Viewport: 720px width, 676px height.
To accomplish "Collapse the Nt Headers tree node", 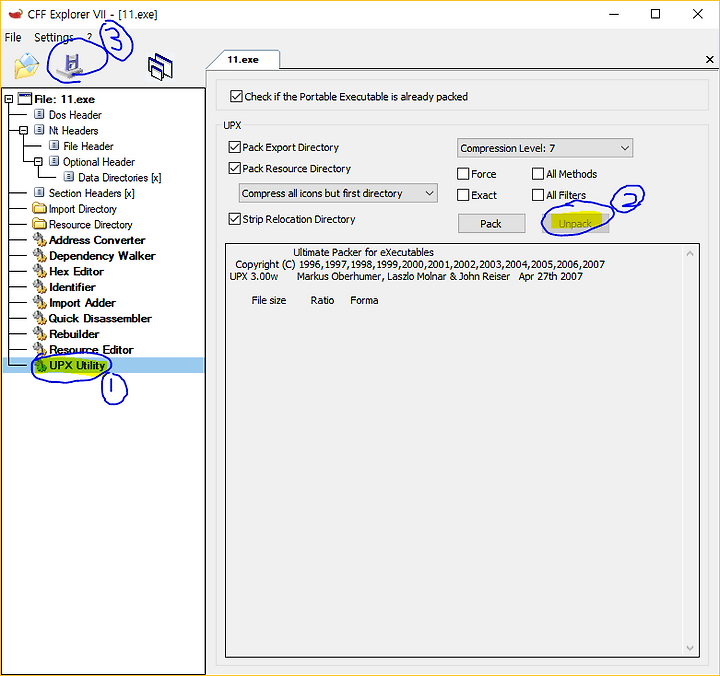I will coord(23,130).
